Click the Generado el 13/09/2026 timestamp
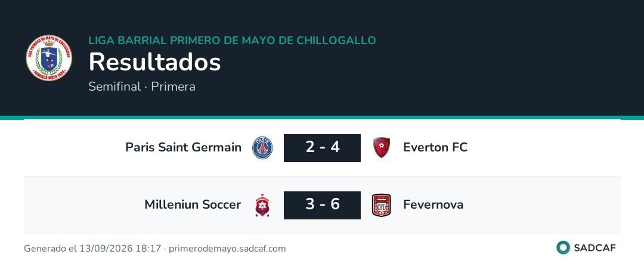This screenshot has height=279, width=644. click(92, 249)
